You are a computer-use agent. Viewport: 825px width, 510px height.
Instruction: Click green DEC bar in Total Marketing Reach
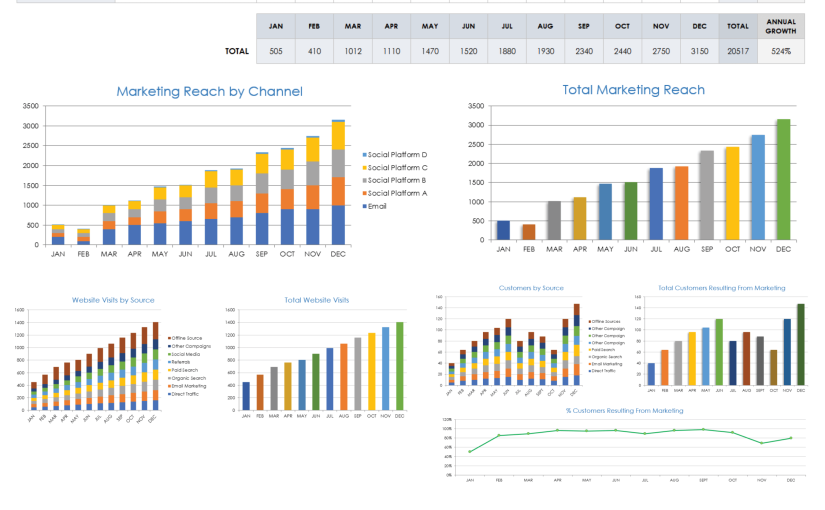pyautogui.click(x=783, y=179)
